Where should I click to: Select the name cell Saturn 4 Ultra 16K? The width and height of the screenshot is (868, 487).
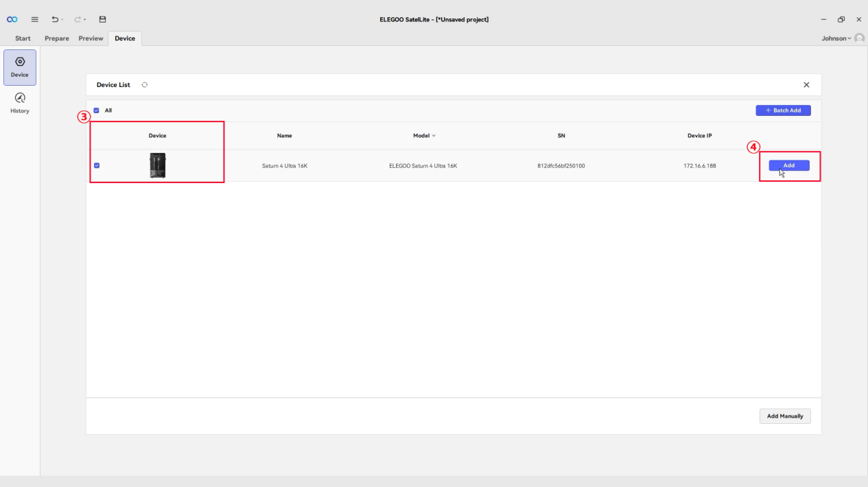[285, 166]
